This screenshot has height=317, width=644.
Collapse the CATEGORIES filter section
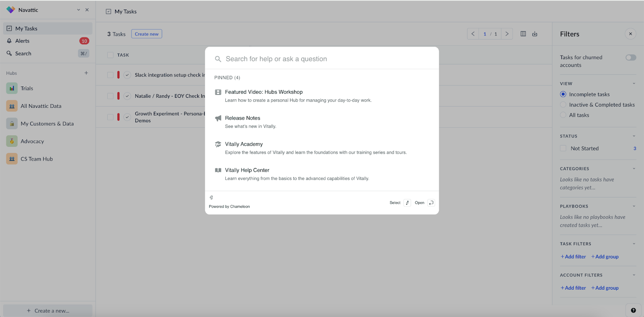[634, 169]
